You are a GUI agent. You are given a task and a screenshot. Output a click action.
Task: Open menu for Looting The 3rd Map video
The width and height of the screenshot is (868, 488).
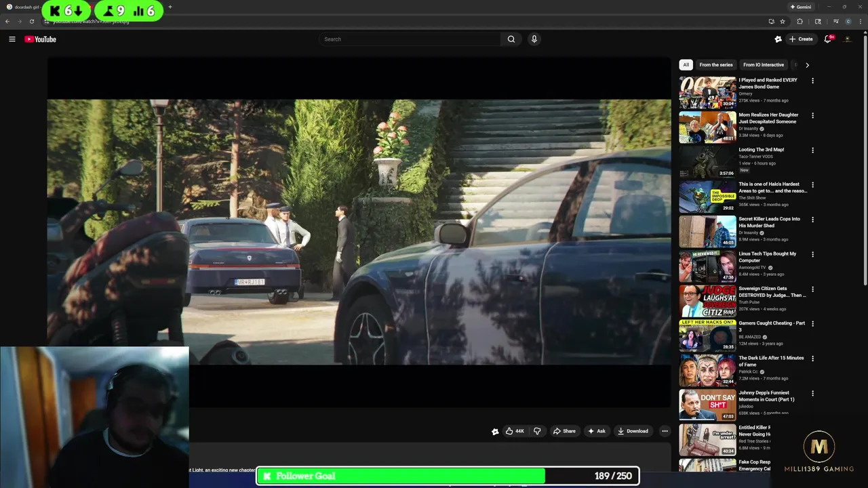812,150
